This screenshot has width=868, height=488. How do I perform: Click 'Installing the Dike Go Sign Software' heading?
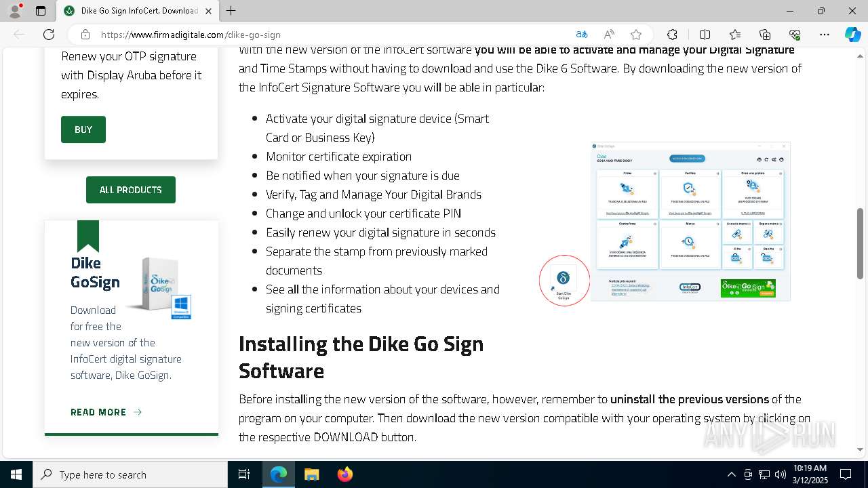361,357
